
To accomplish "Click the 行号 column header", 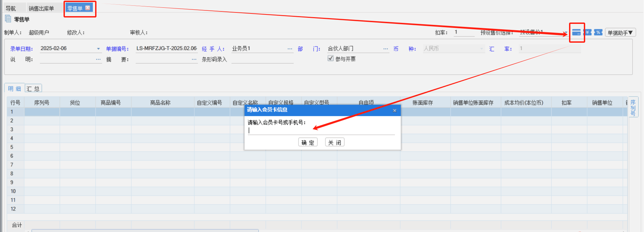I will [x=15, y=103].
